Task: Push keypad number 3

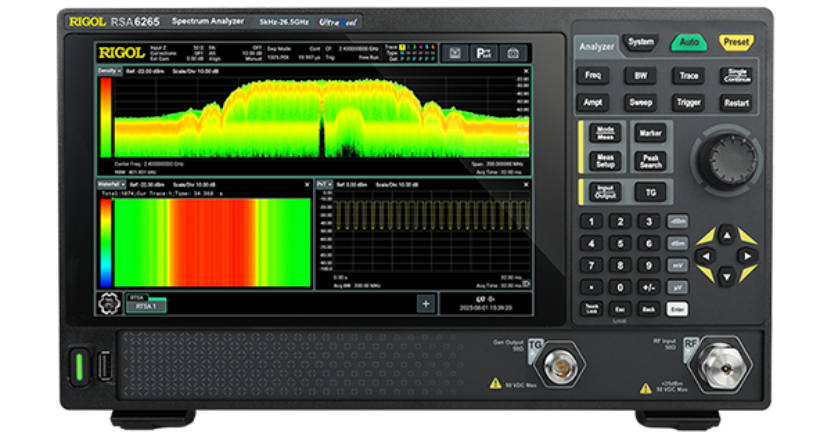Action: [648, 221]
